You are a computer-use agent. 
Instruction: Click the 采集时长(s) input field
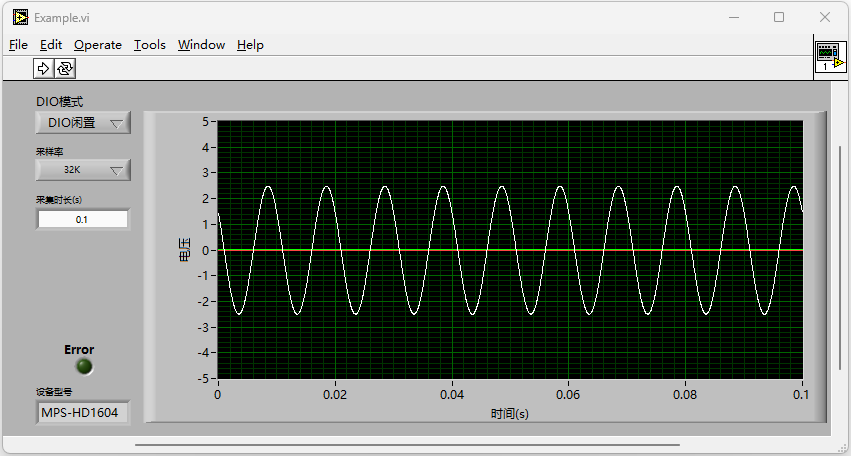83,219
